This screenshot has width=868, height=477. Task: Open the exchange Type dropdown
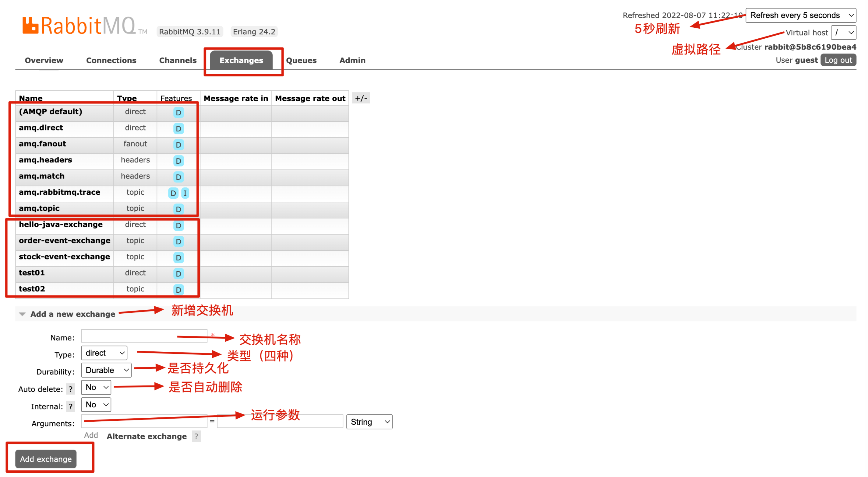[104, 353]
